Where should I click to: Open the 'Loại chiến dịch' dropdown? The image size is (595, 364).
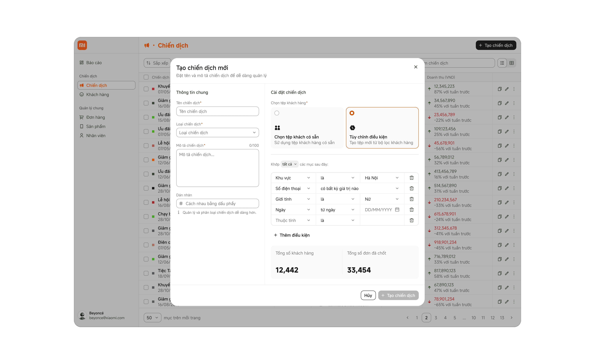coord(217,132)
